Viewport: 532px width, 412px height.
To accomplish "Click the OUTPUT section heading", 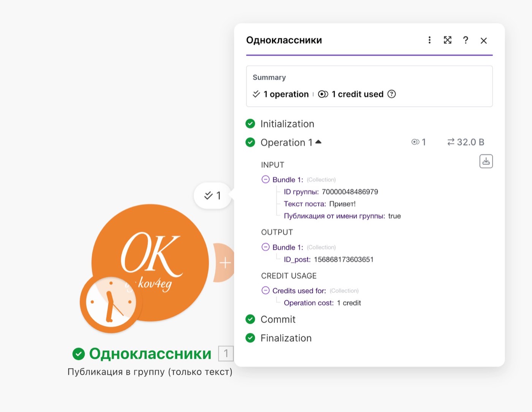I will pos(277,232).
